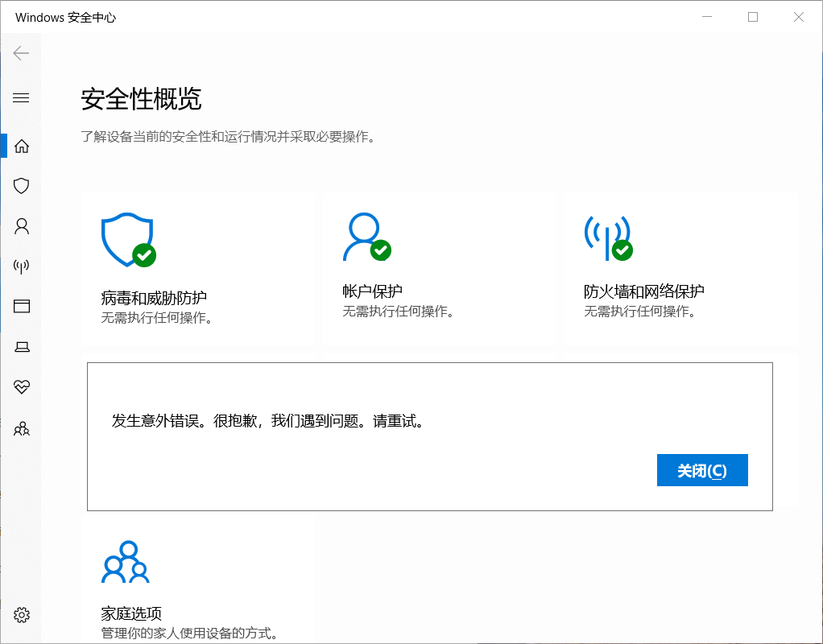Open firewall network antenna icon in sidebar
The height and width of the screenshot is (644, 823).
coord(22,266)
